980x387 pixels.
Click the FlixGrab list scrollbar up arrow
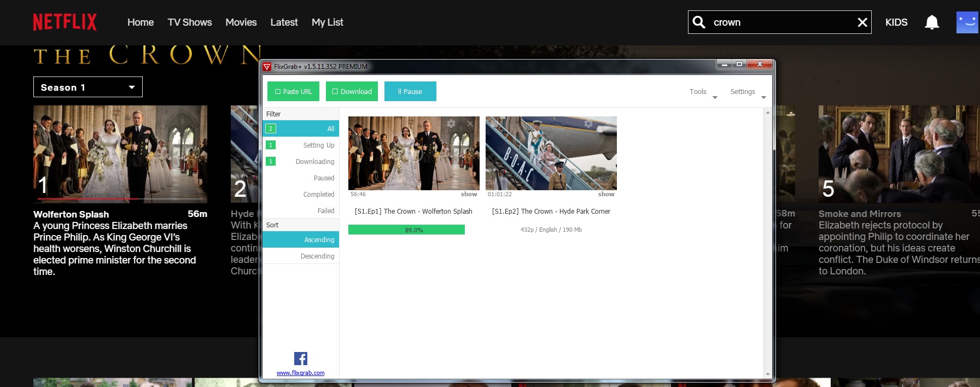768,113
